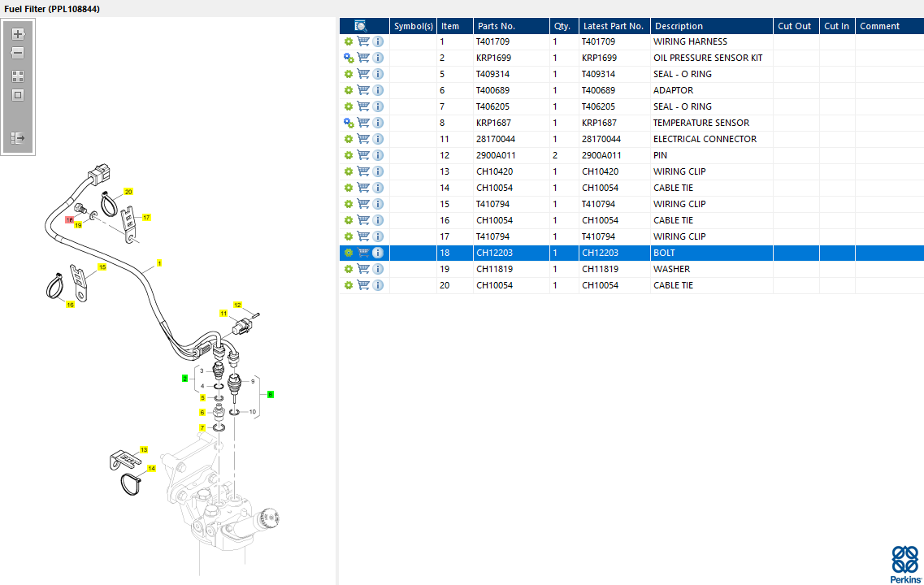
Task: Select callout 12 on the diagram
Action: [237, 305]
